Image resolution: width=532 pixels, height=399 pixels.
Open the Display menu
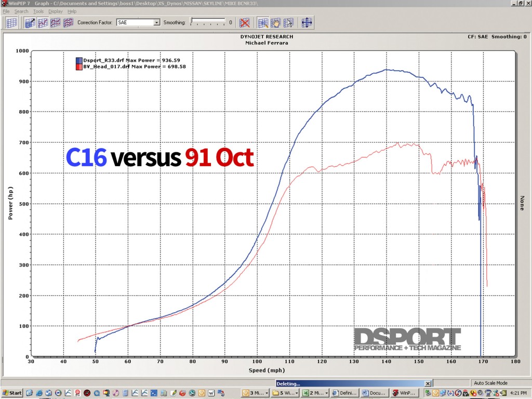(x=55, y=11)
